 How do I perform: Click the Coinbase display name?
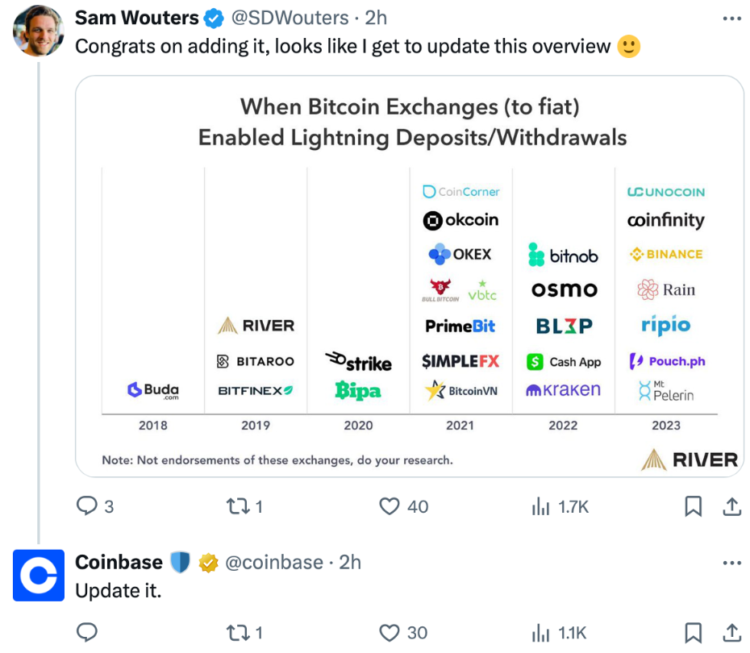point(118,563)
